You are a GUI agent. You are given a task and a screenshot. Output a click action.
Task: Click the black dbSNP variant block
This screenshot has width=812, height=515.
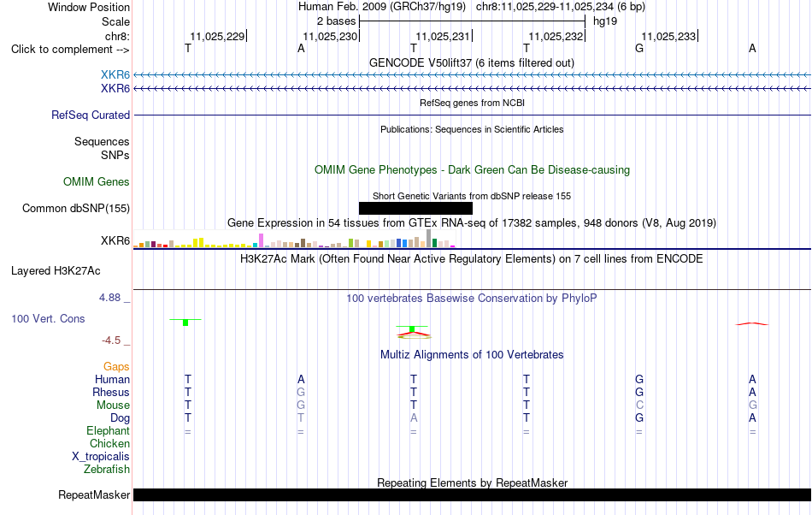[x=415, y=208]
